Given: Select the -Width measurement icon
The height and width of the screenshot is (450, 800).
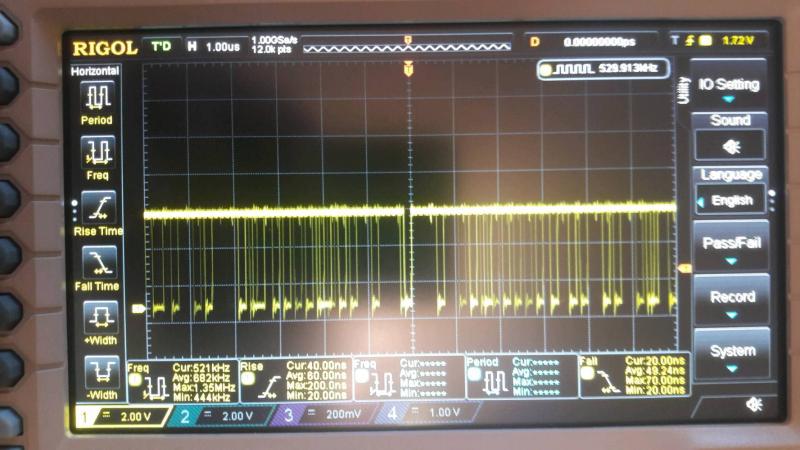Looking at the screenshot, I should point(98,373).
